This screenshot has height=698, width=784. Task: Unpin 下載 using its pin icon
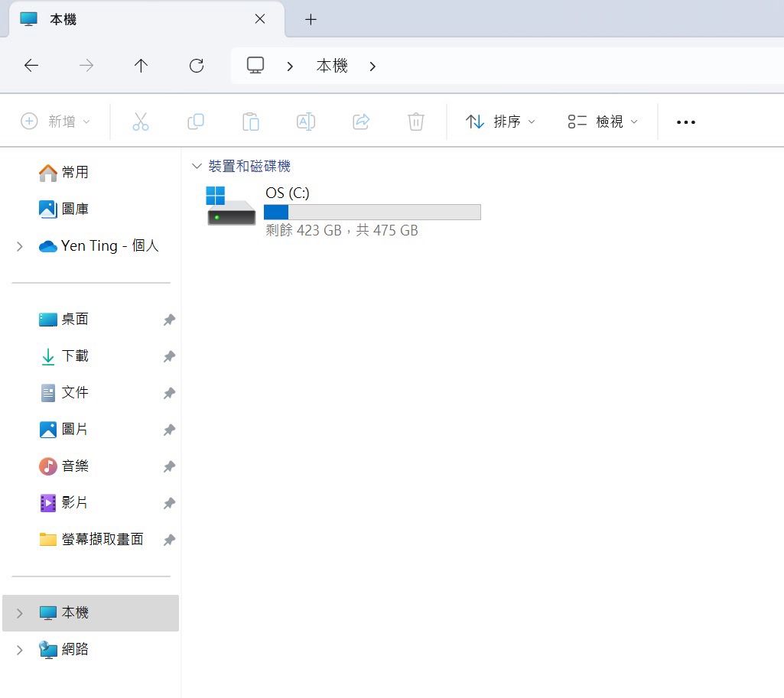pos(169,356)
